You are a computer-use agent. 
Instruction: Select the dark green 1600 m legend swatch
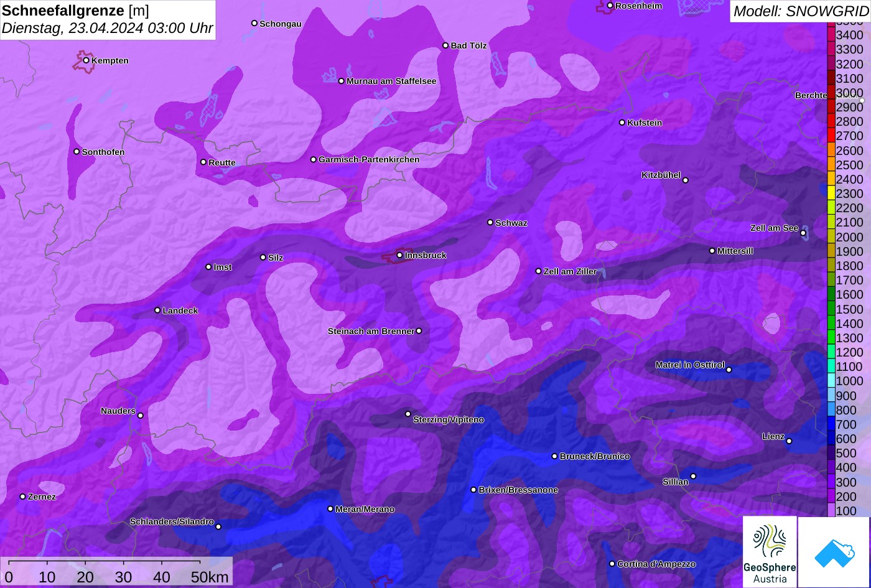tap(831, 294)
